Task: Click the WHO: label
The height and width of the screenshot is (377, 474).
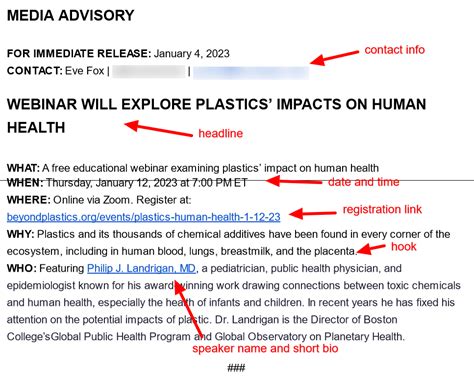Action: click(x=21, y=268)
